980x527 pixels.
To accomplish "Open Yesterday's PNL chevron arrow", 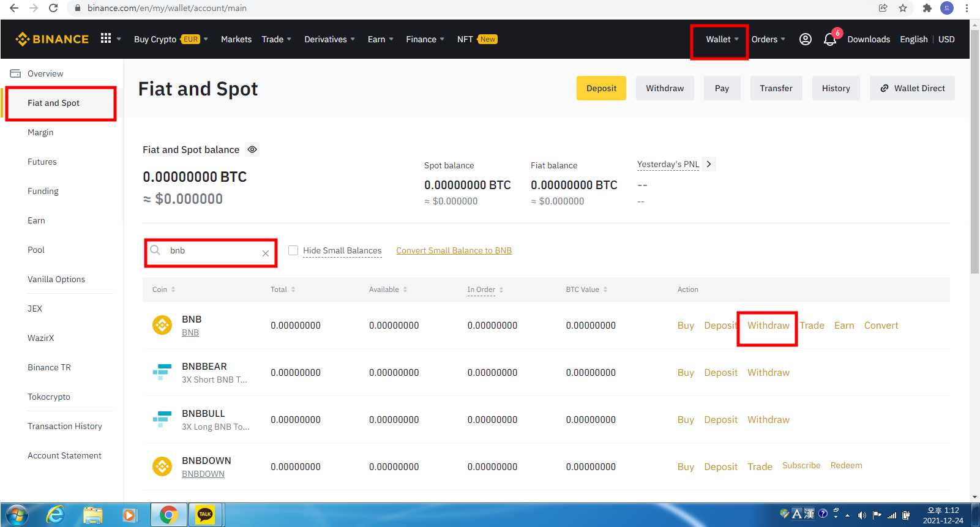I will coord(709,164).
